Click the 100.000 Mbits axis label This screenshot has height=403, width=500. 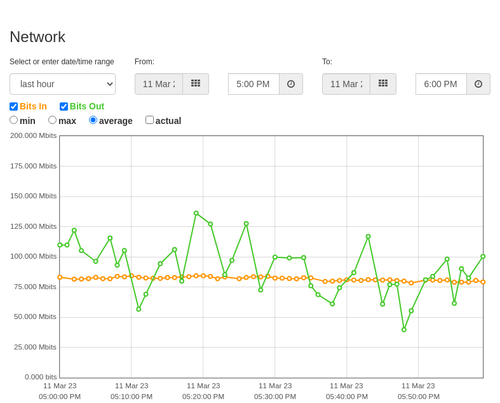[33, 256]
